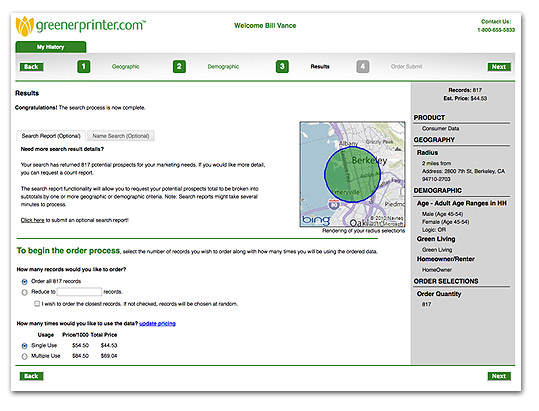
Task: Check the order closest records checkbox
Action: click(37, 304)
